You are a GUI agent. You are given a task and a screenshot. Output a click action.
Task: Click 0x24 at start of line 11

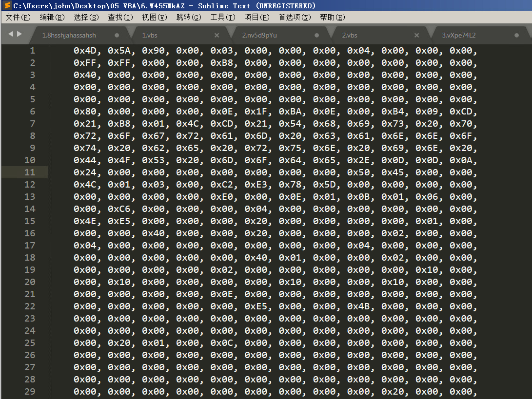pyautogui.click(x=85, y=172)
